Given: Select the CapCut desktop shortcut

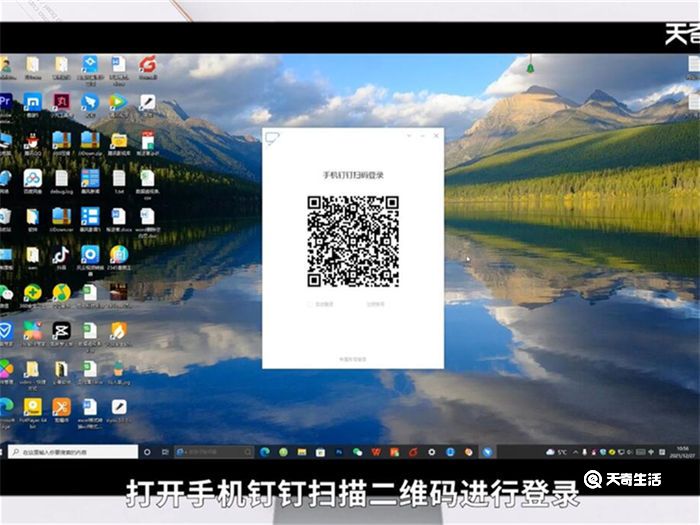Looking at the screenshot, I should (61, 331).
